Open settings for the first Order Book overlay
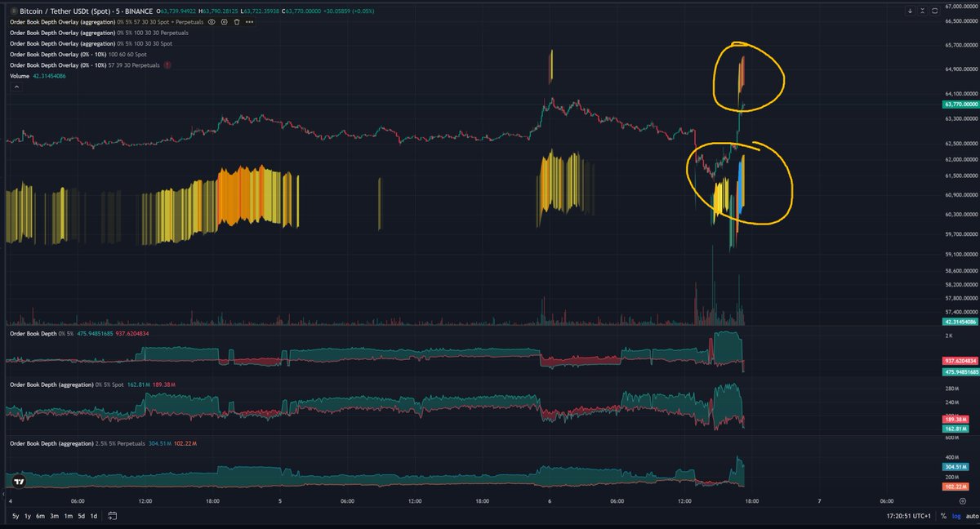This screenshot has height=529, width=980. 224,22
